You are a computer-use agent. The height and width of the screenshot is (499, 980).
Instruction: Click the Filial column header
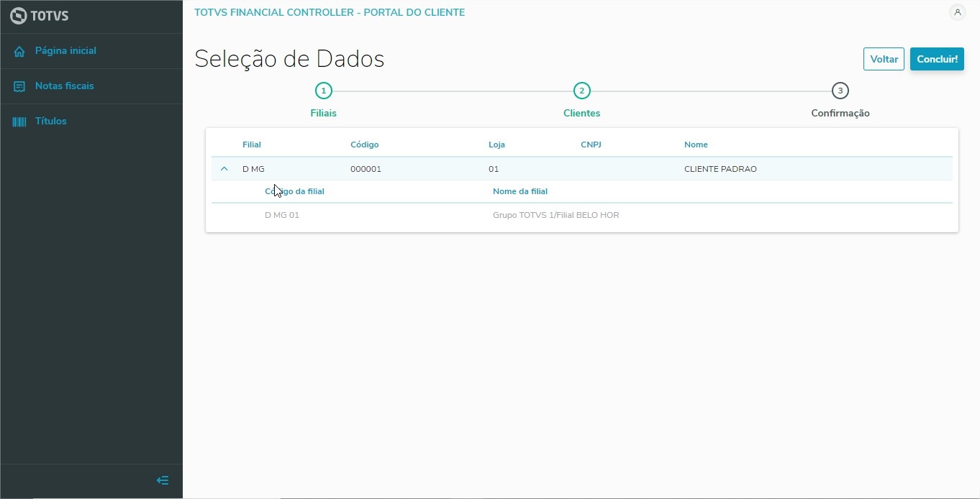[252, 145]
